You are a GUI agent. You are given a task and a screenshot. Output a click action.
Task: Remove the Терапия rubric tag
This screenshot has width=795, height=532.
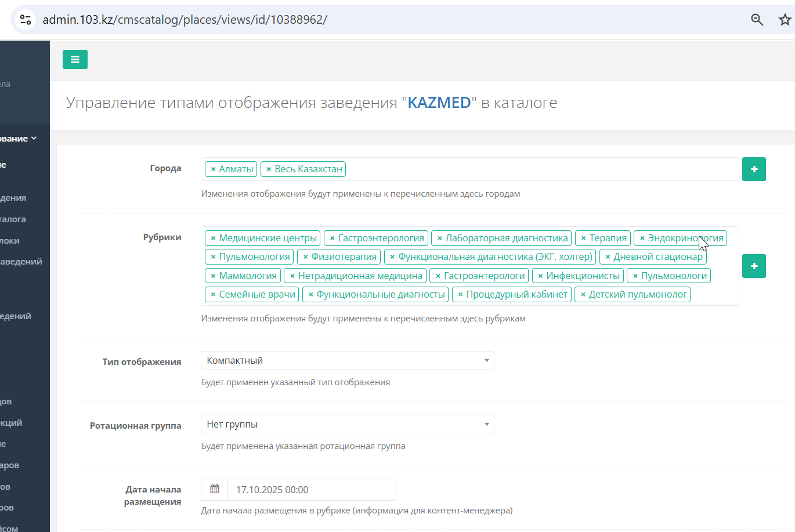pos(583,238)
